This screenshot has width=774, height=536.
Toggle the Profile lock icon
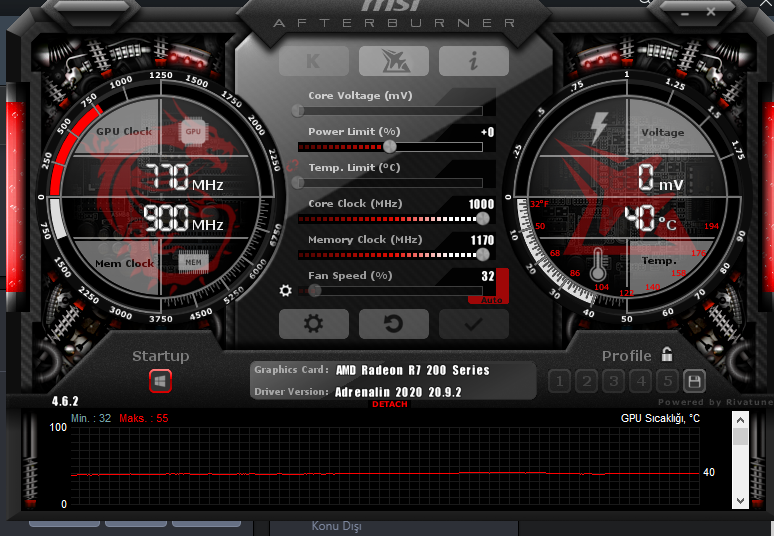coord(667,354)
